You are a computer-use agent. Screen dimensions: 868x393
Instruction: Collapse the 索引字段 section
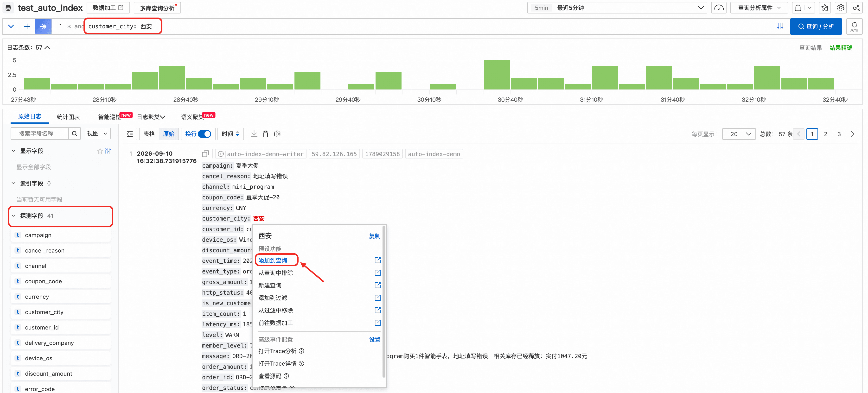[13, 183]
